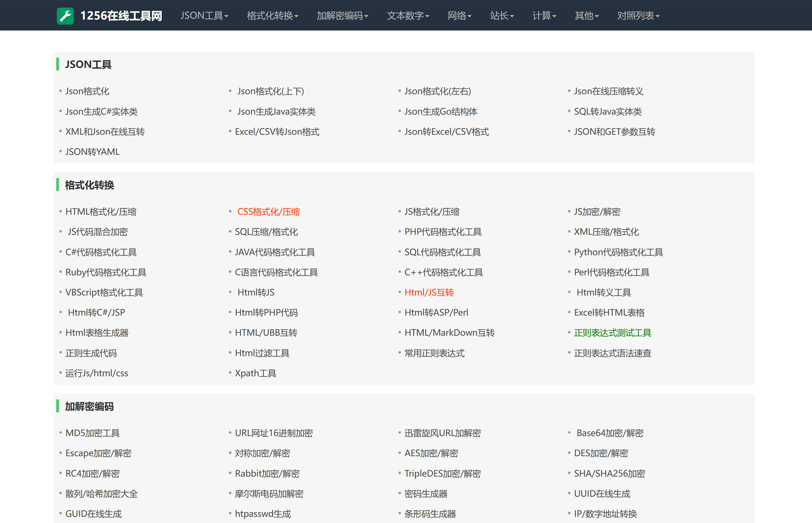Click the 1256在线工具网 site title
The image size is (812, 523).
[x=121, y=16]
